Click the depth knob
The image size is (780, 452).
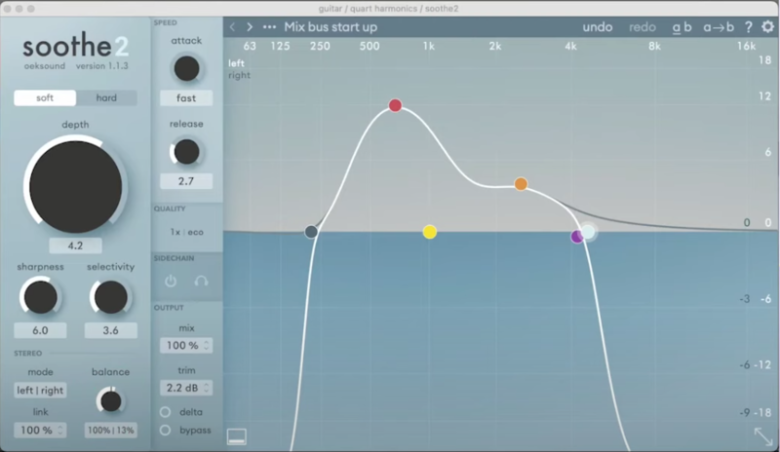[76, 186]
